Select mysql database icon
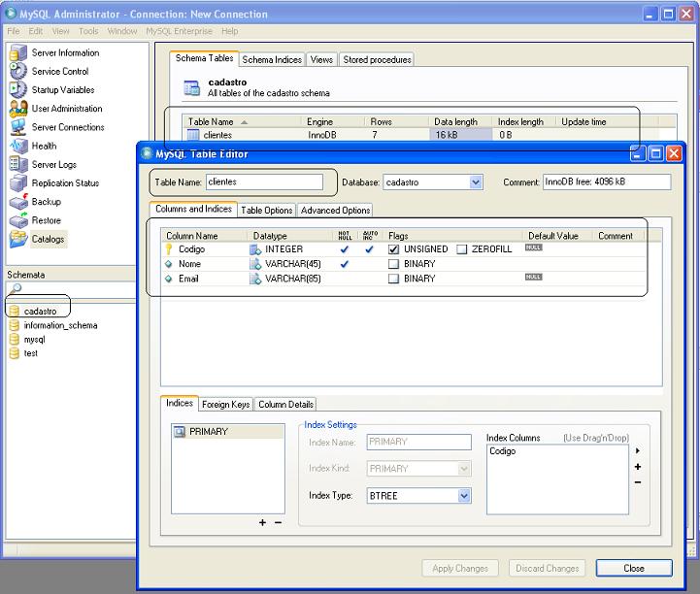 15,339
